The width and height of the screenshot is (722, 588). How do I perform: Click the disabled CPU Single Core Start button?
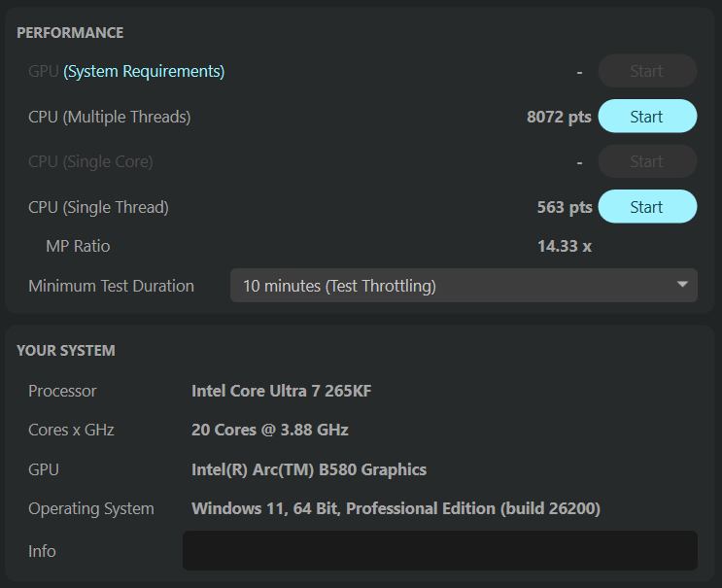point(647,161)
